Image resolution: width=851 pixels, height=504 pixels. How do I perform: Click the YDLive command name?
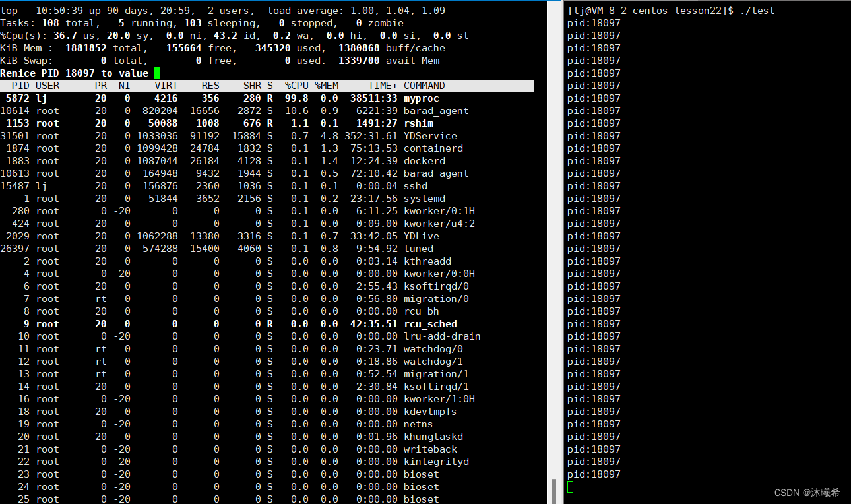422,236
